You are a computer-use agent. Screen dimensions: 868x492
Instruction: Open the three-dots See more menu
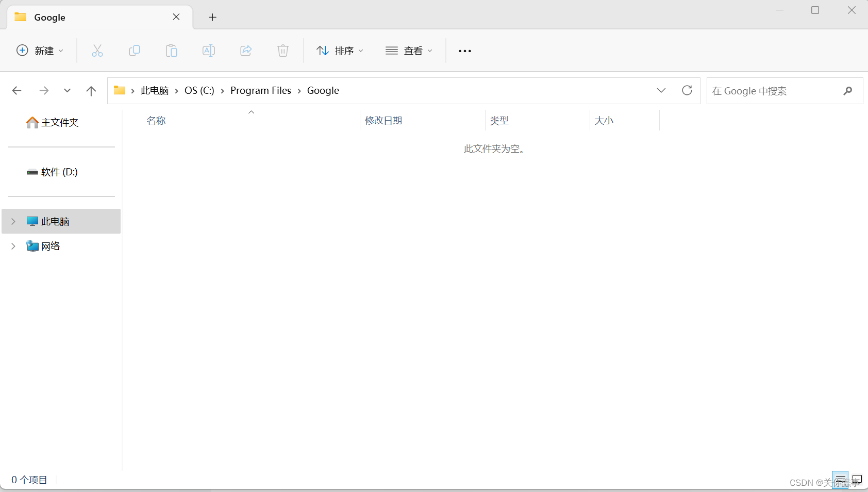click(465, 51)
